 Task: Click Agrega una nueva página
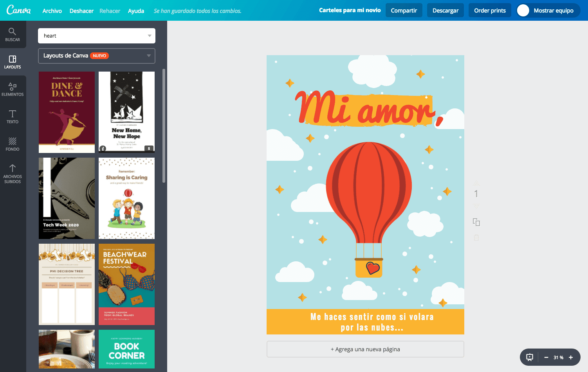(x=365, y=349)
